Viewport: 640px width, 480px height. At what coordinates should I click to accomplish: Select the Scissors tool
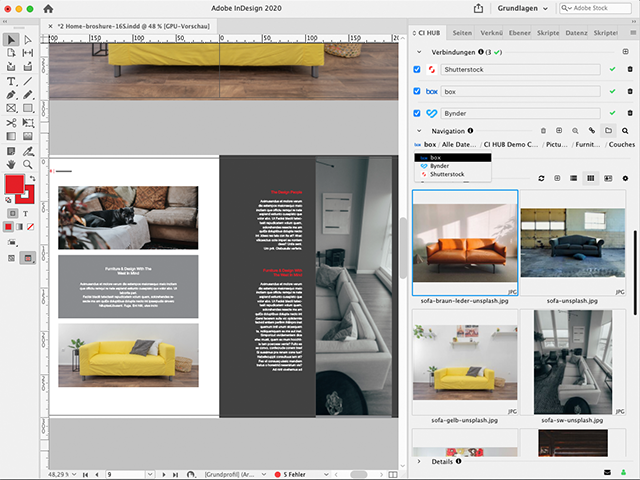11,122
